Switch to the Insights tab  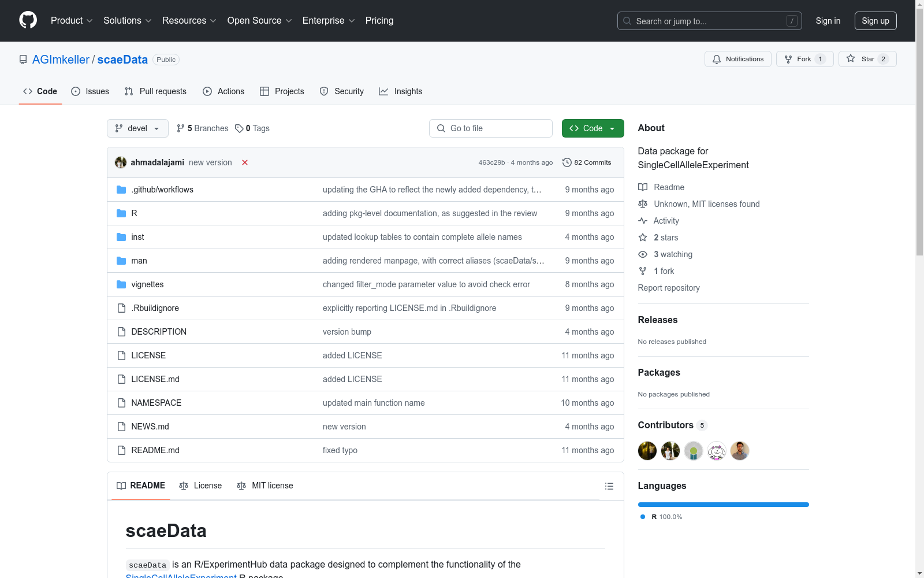pos(401,91)
